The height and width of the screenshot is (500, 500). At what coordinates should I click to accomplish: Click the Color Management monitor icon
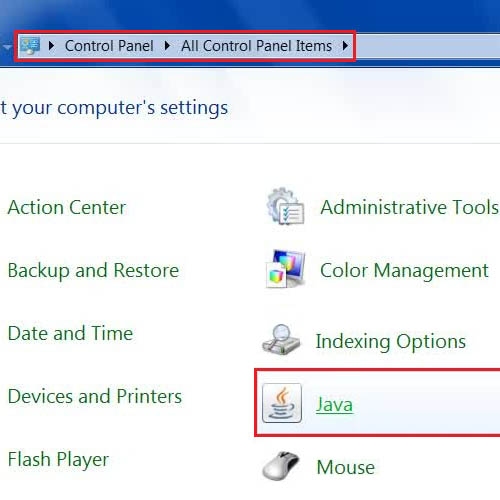pos(285,269)
